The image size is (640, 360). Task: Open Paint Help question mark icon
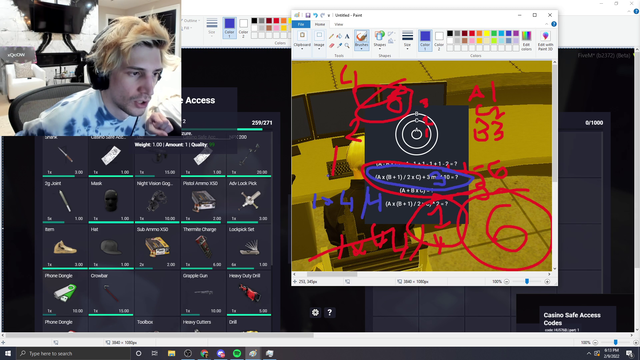click(554, 24)
